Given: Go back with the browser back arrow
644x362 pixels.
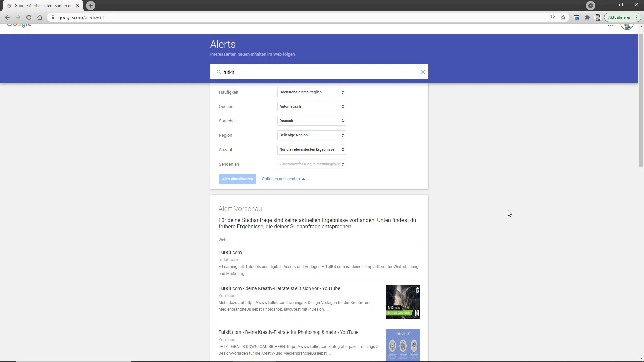Looking at the screenshot, I should [7, 17].
